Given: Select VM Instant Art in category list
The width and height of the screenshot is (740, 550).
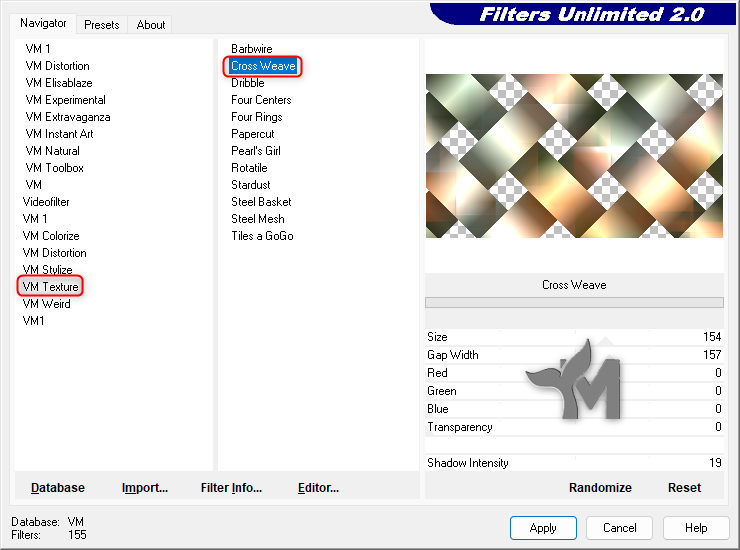Looking at the screenshot, I should pos(59,134).
